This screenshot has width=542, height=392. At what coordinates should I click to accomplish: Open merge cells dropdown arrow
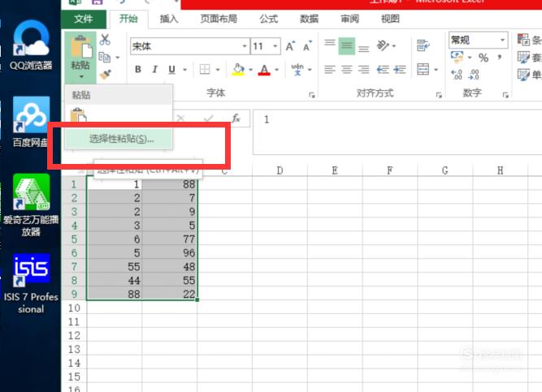pyautogui.click(x=436, y=70)
